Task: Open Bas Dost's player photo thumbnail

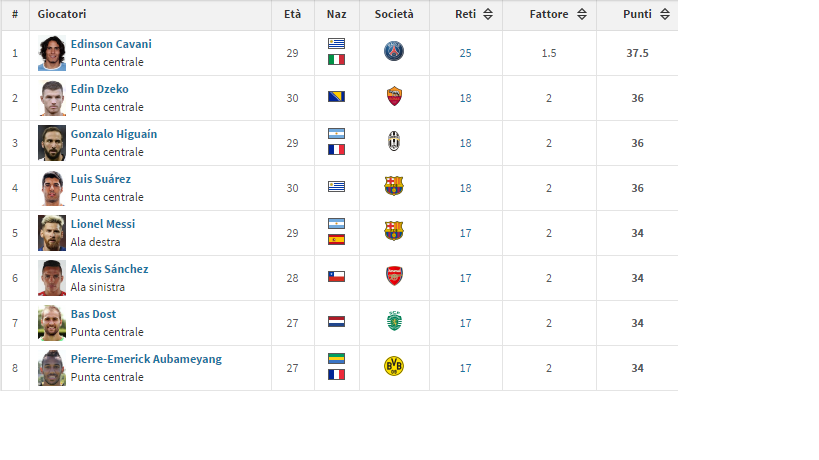Action: tap(52, 323)
